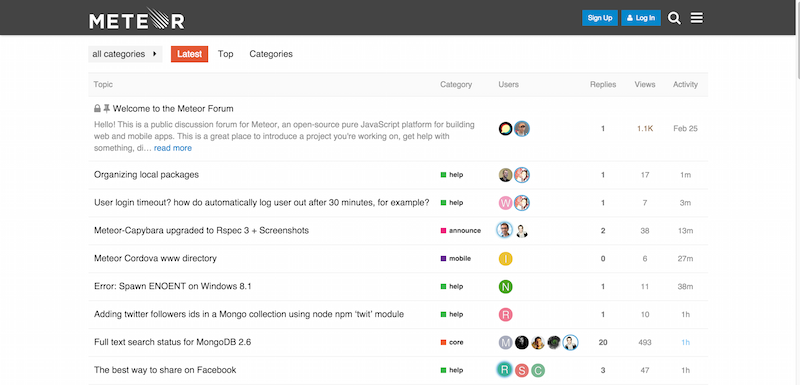Open Adding twitter followers ids topic
Screen dimensions: 800x385
(249, 315)
